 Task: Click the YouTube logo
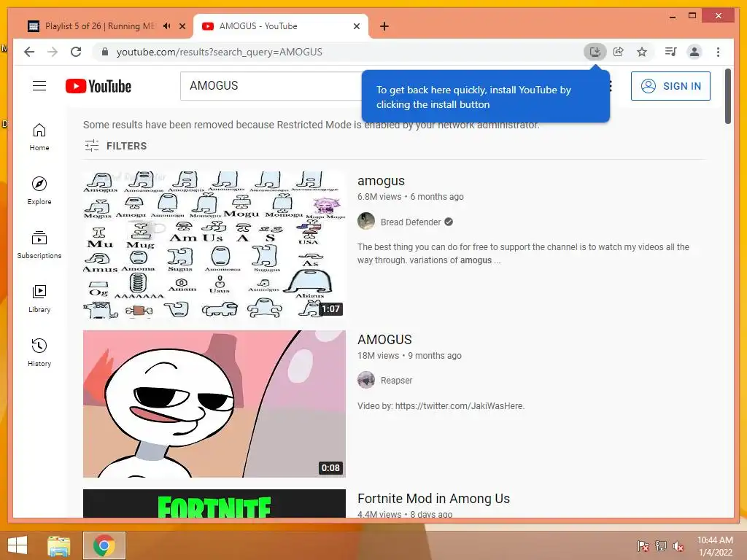98,86
